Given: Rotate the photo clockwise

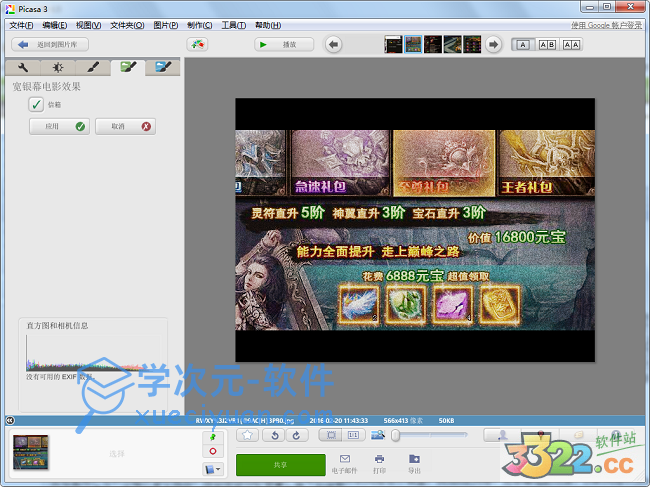Looking at the screenshot, I should click(296, 435).
